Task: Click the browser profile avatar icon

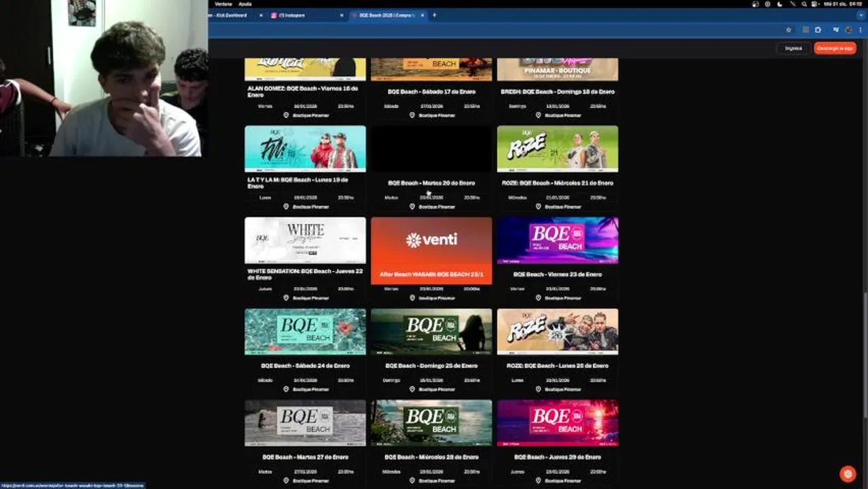Action: [x=848, y=30]
